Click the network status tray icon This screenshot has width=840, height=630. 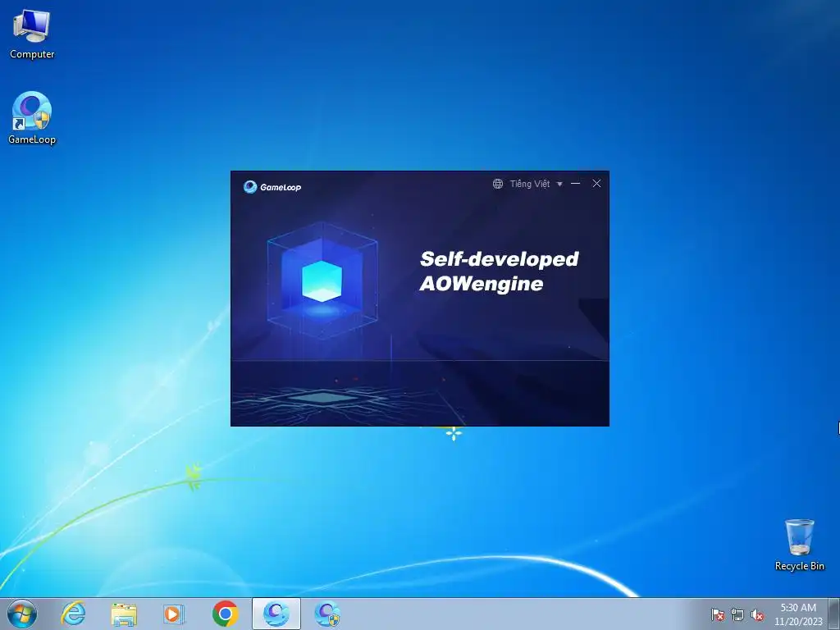[737, 614]
